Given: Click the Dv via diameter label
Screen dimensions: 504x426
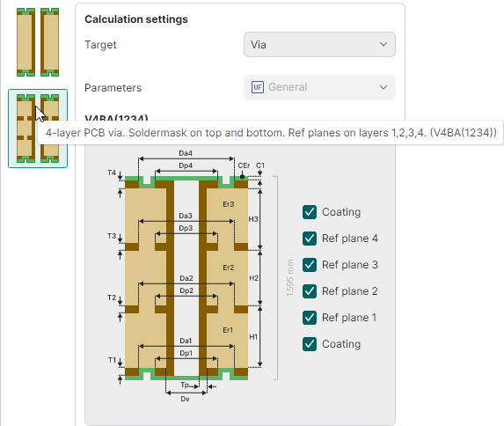Looking at the screenshot, I should click(x=185, y=399).
